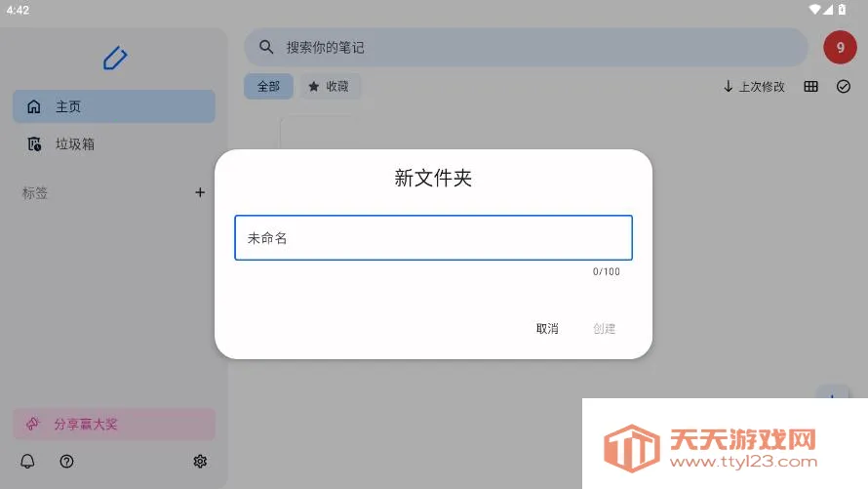Screen dimensions: 868x489
Task: Click the search magnifier icon
Action: point(266,47)
